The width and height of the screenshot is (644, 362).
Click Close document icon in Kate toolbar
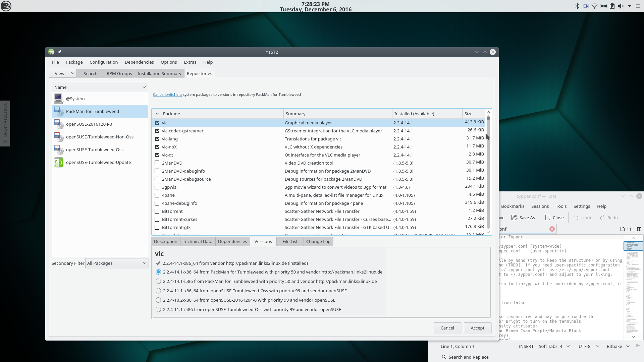click(548, 218)
